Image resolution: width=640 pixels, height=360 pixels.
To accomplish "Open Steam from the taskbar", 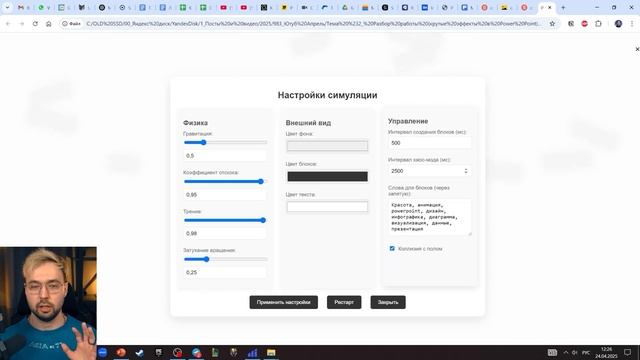I will click(x=140, y=352).
